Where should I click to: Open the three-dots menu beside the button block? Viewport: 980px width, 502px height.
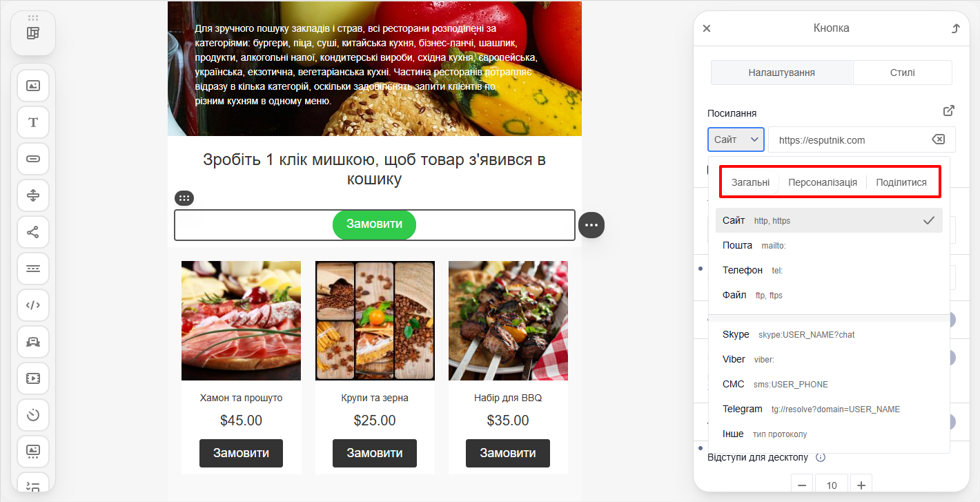click(x=591, y=225)
